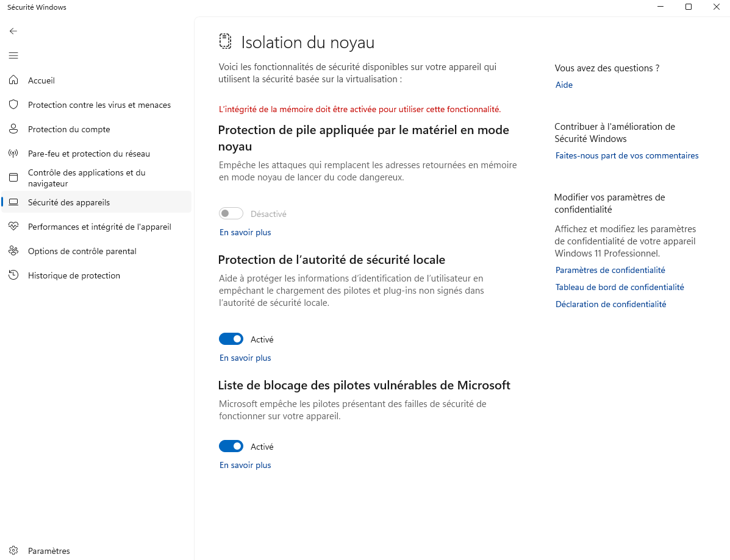The width and height of the screenshot is (730, 560).
Task: Open Tableau de bord de confidentialité link
Action: pos(620,287)
